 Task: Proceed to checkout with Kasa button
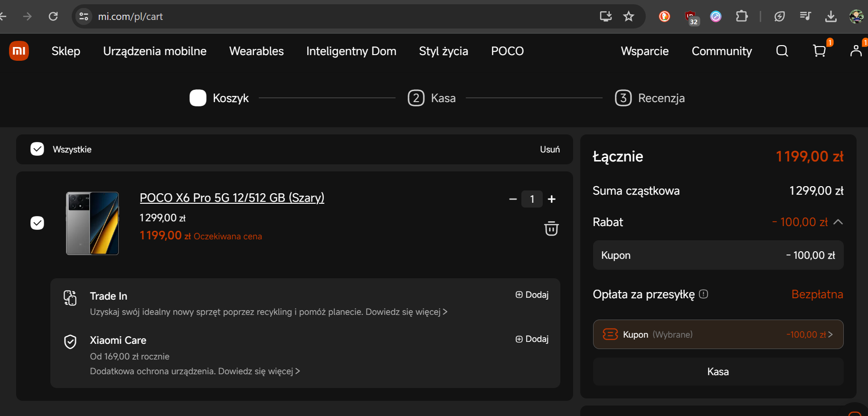tap(717, 371)
